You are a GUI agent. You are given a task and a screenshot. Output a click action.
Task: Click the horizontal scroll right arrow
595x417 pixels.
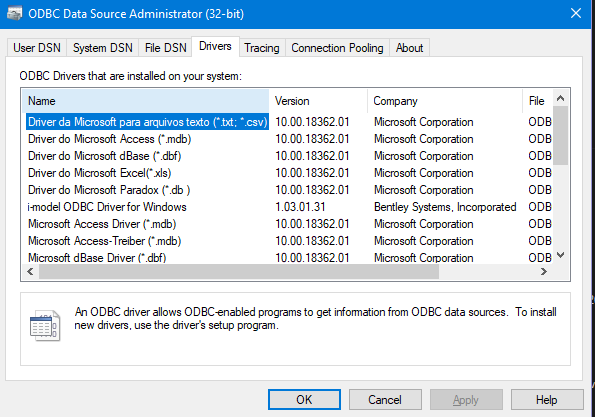[x=543, y=272]
